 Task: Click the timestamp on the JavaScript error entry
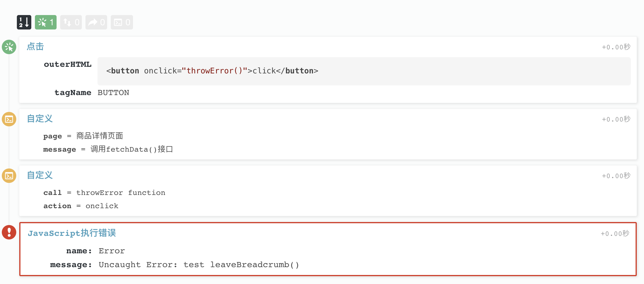pyautogui.click(x=615, y=234)
